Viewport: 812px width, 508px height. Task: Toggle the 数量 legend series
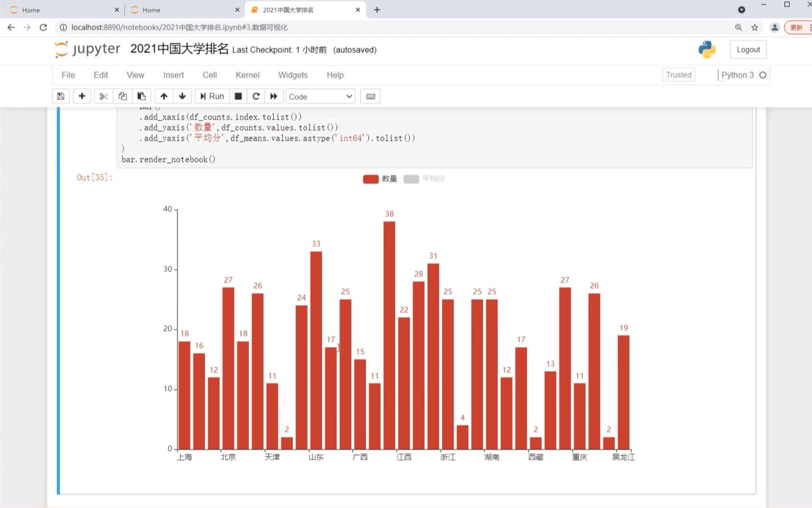(x=380, y=179)
